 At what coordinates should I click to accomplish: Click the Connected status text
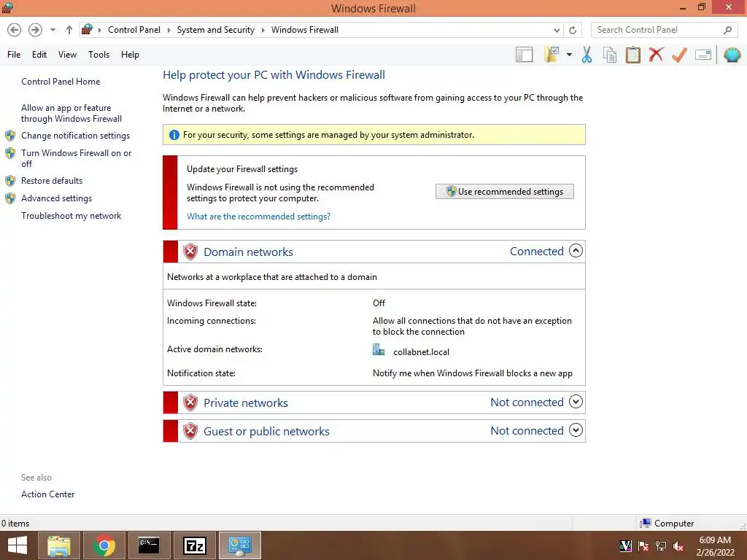pos(536,252)
